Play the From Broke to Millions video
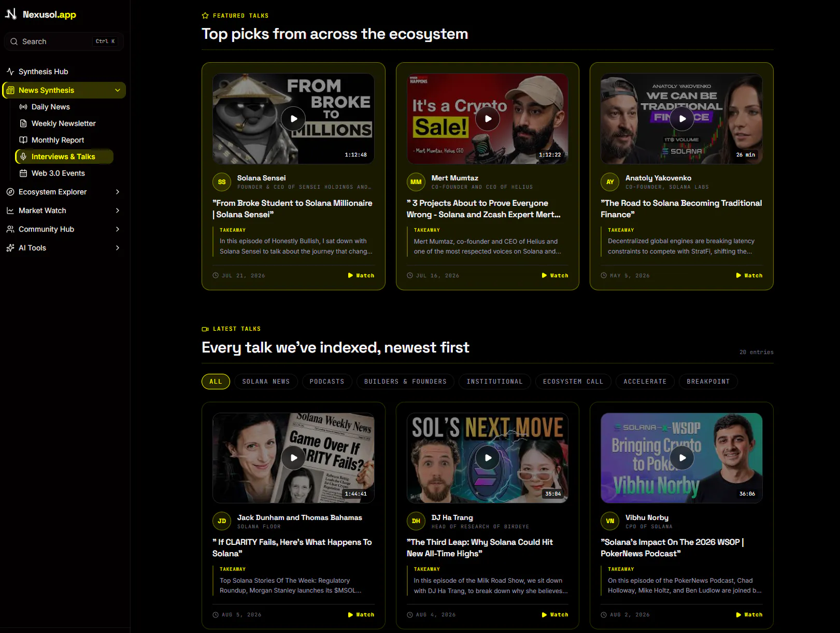Screen dimensions: 840x633 coord(294,119)
